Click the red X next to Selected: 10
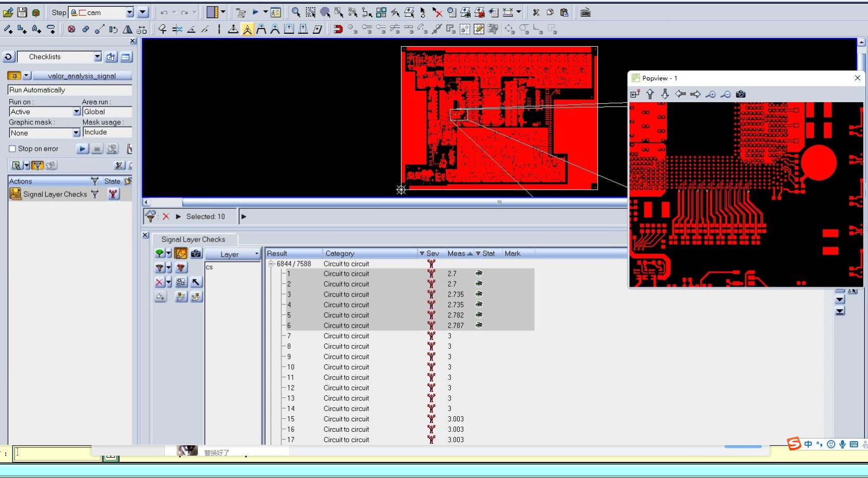Screen dimensions: 868x478 pos(166,217)
